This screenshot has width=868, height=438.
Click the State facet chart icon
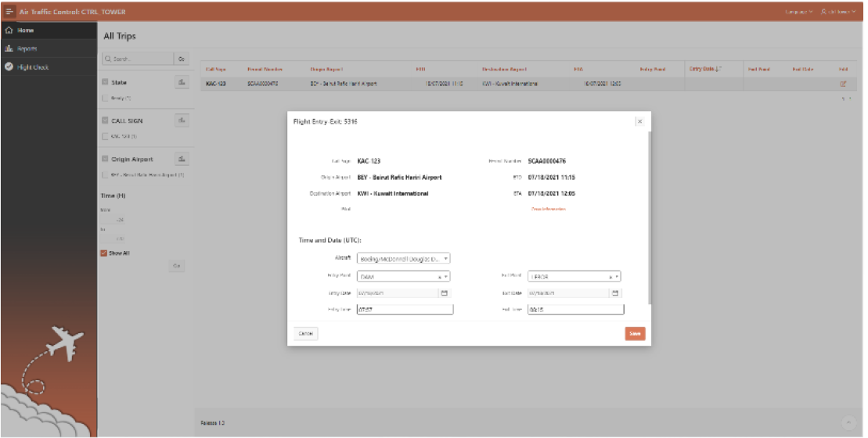pyautogui.click(x=181, y=82)
